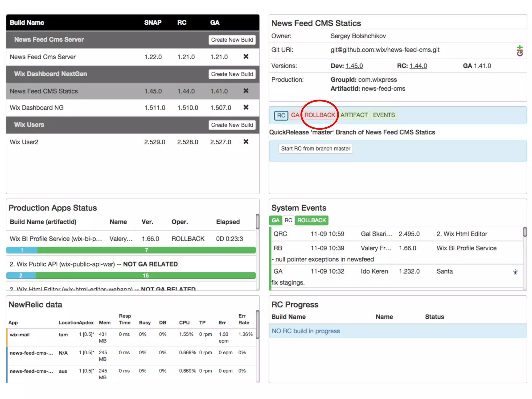
Task: Create New Build under Wix Users
Action: 232,125
